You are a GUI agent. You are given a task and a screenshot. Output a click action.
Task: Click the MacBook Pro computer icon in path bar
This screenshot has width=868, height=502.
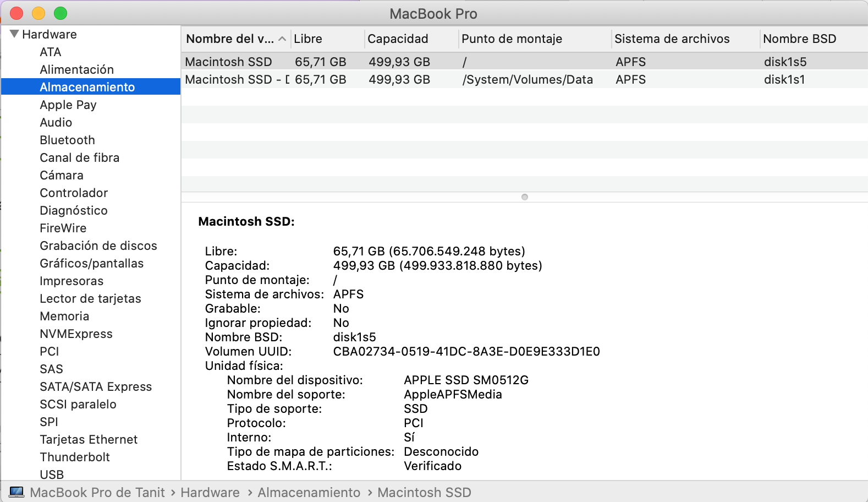pyautogui.click(x=17, y=492)
